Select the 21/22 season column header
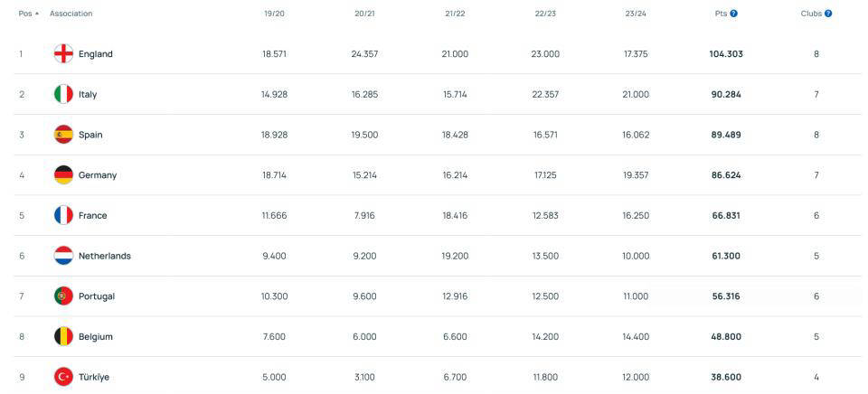Viewport: 868px width, 394px height. pyautogui.click(x=455, y=14)
